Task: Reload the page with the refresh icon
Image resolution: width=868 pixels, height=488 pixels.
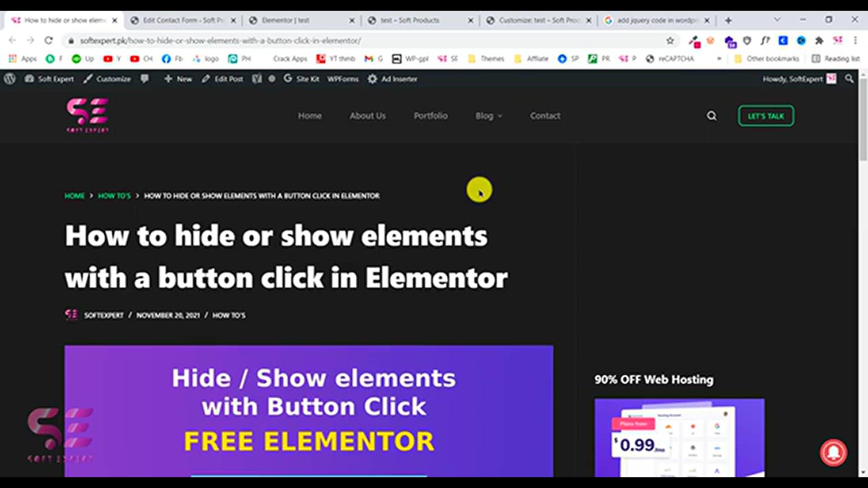Action: click(48, 41)
